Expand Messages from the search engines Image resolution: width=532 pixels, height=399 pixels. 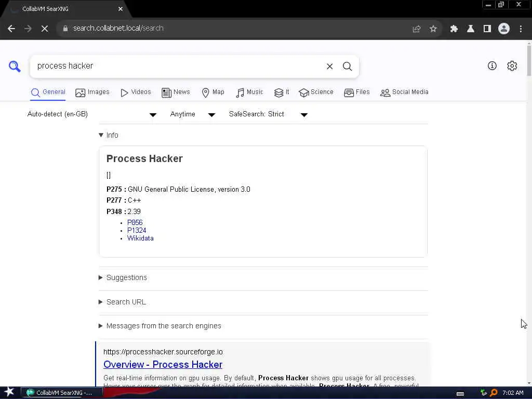[160, 326]
